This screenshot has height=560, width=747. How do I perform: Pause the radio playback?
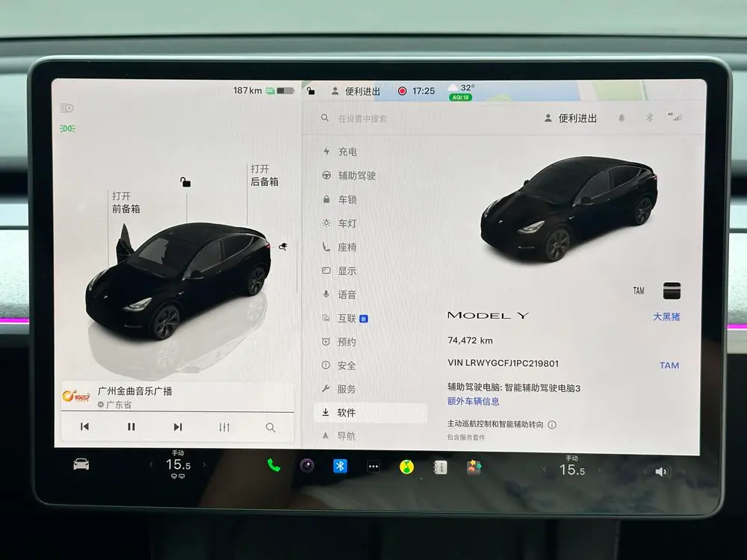[x=131, y=426]
